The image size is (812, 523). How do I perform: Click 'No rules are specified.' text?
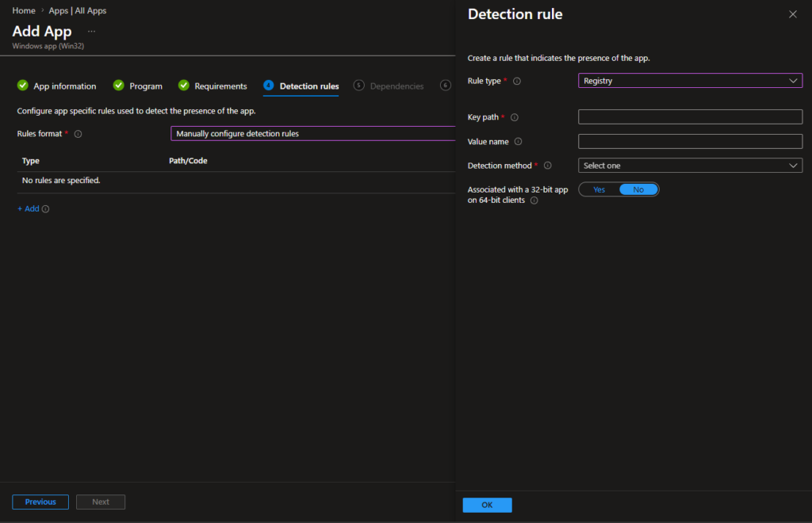click(61, 181)
